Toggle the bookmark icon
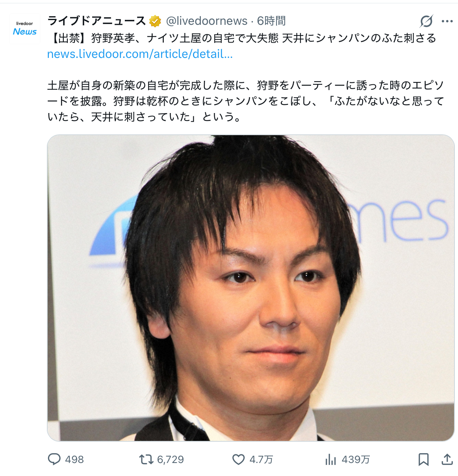This screenshot has height=476, width=458. [423, 459]
